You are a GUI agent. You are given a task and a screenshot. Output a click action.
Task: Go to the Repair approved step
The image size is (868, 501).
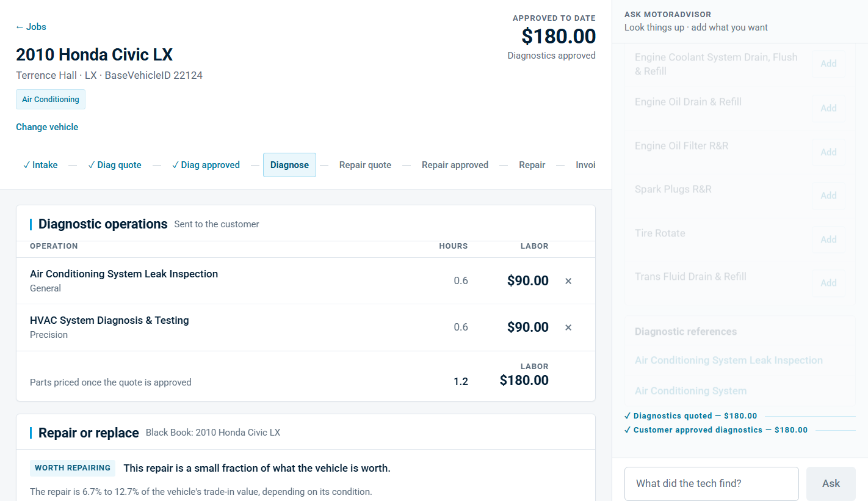coord(455,165)
